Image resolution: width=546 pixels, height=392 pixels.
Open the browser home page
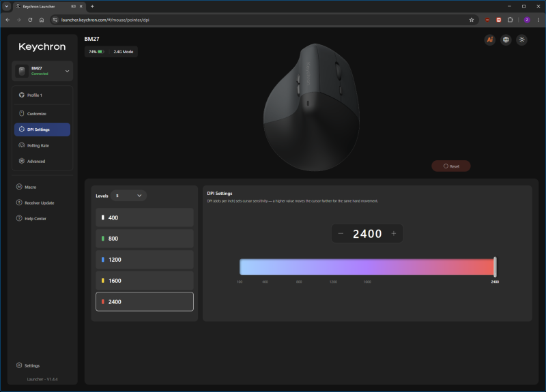pos(42,20)
